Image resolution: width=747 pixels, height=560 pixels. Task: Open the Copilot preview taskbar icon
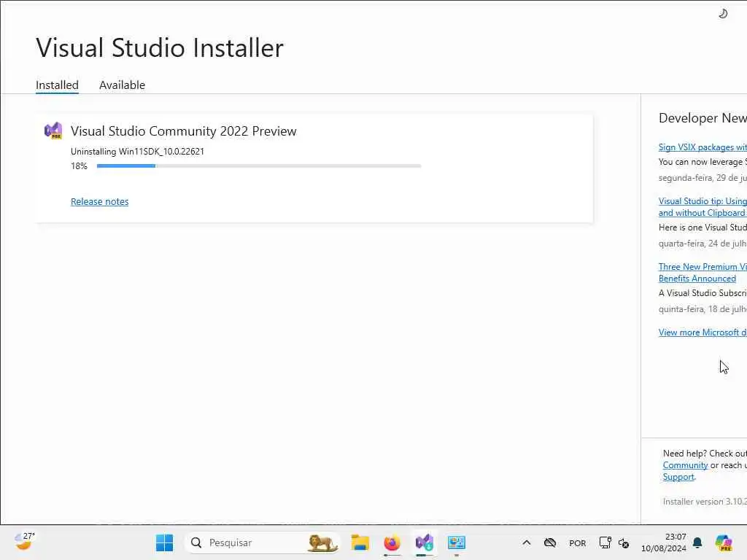coord(724,542)
